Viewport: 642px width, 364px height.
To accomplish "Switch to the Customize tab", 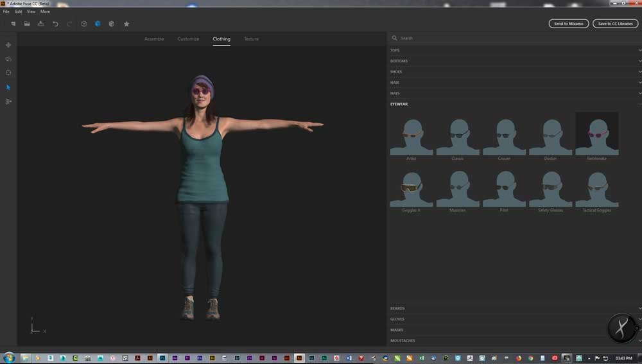I will 188,39.
